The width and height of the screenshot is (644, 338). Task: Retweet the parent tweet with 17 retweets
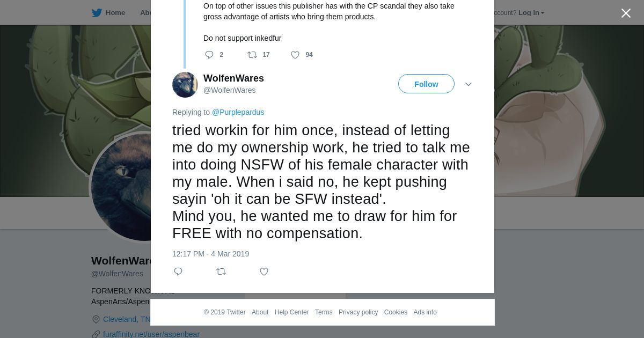[x=252, y=55]
